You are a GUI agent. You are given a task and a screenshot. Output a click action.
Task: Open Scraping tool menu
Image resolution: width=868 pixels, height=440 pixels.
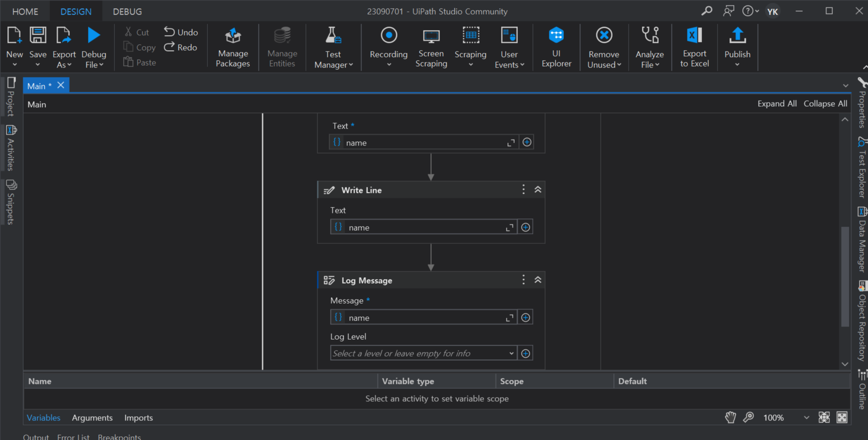click(x=470, y=47)
